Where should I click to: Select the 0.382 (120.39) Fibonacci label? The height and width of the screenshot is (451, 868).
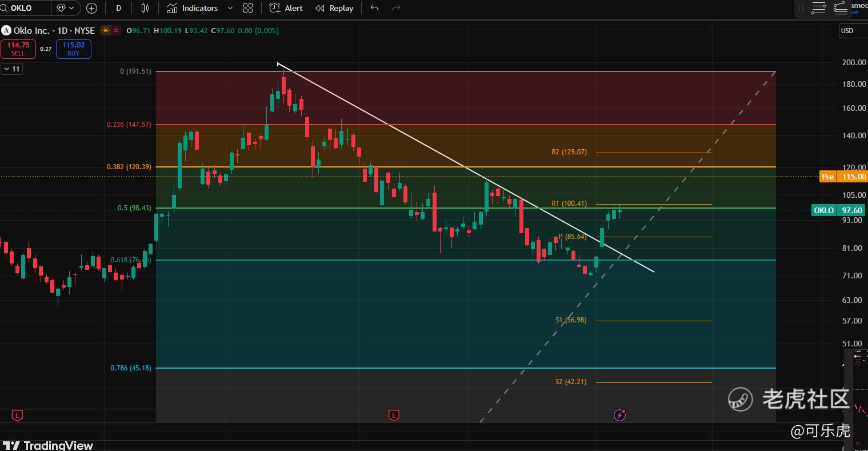coord(129,167)
